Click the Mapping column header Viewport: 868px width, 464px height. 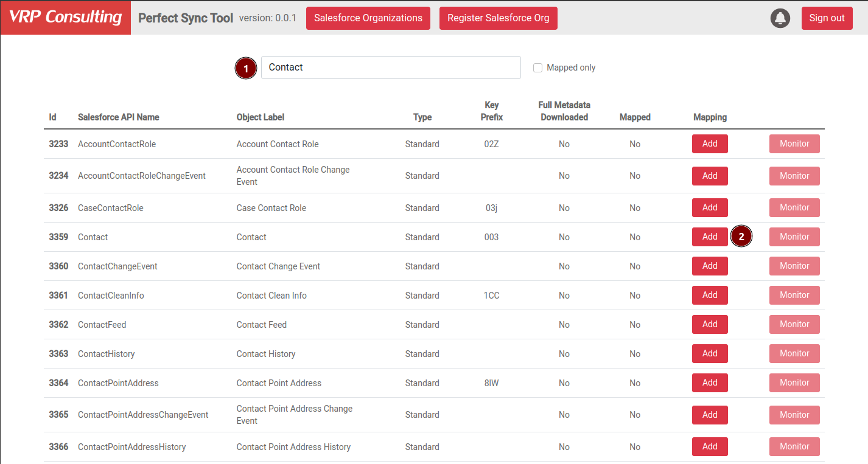[x=710, y=117]
